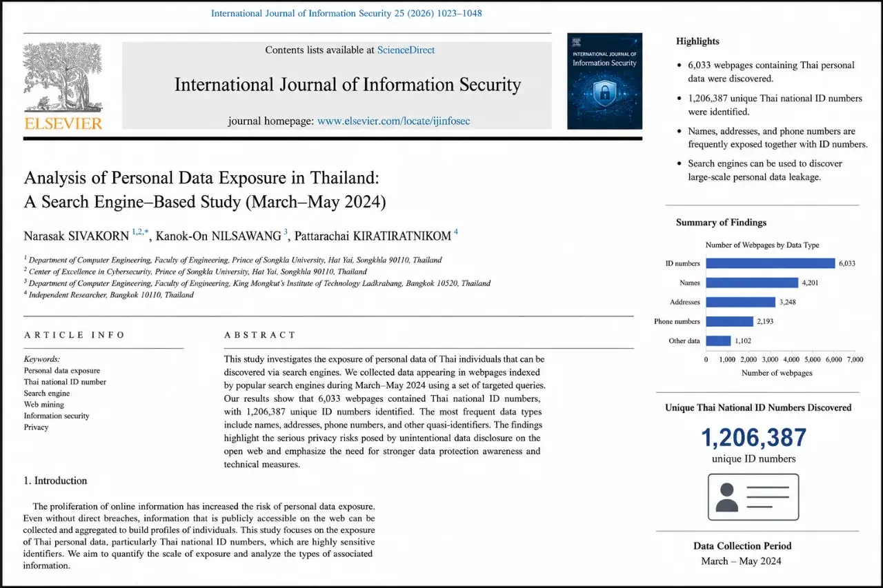The height and width of the screenshot is (588, 883).
Task: Click the ID numbers bar in chart
Action: 771,263
